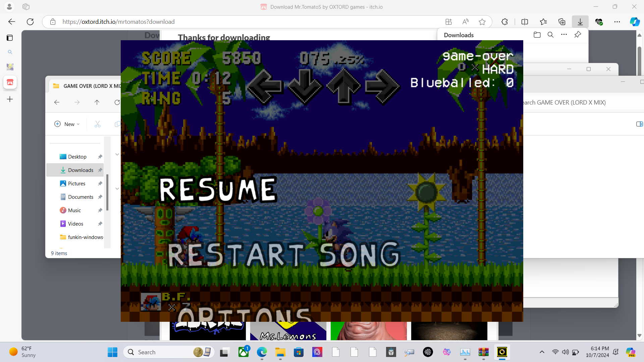Expand the New dropdown in Explorer
The height and width of the screenshot is (362, 644).
coord(67,124)
